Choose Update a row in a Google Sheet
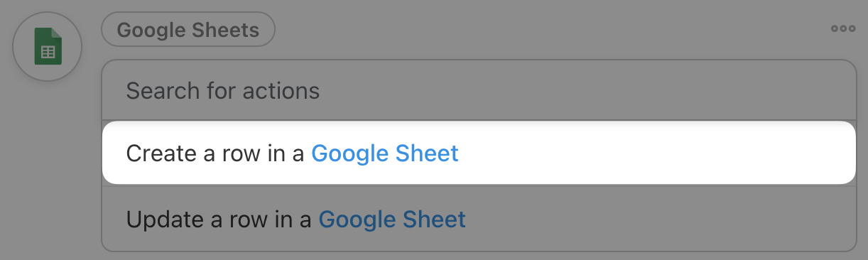 (479, 219)
